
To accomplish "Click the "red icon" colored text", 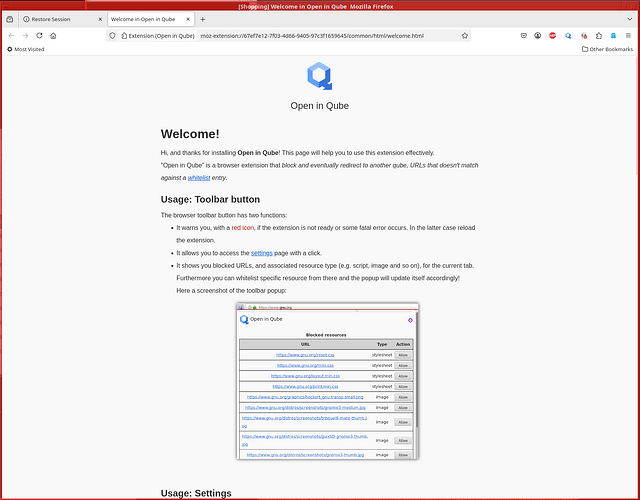I will tap(243, 228).
